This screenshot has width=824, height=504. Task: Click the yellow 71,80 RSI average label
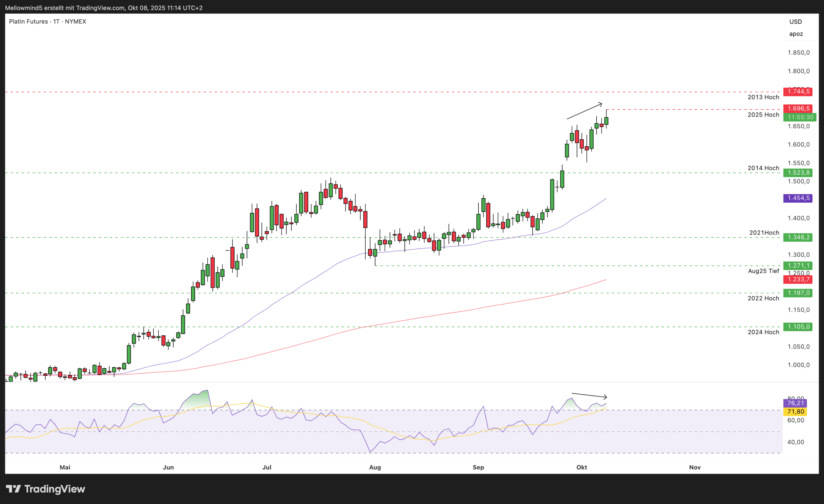(x=795, y=412)
